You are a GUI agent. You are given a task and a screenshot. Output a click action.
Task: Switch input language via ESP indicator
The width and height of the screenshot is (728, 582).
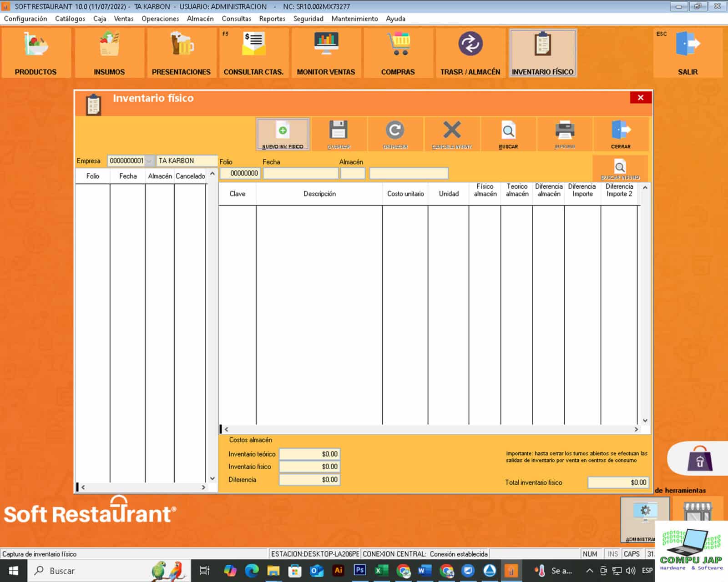(x=647, y=571)
